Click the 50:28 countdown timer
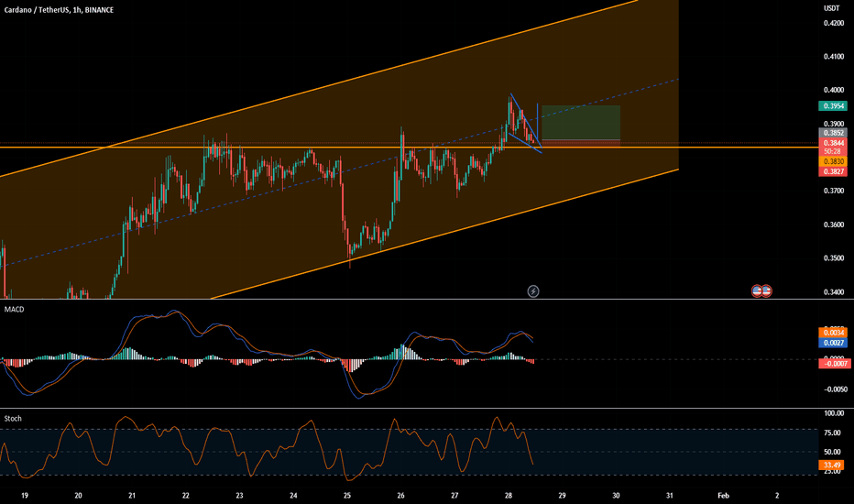 pyautogui.click(x=833, y=151)
